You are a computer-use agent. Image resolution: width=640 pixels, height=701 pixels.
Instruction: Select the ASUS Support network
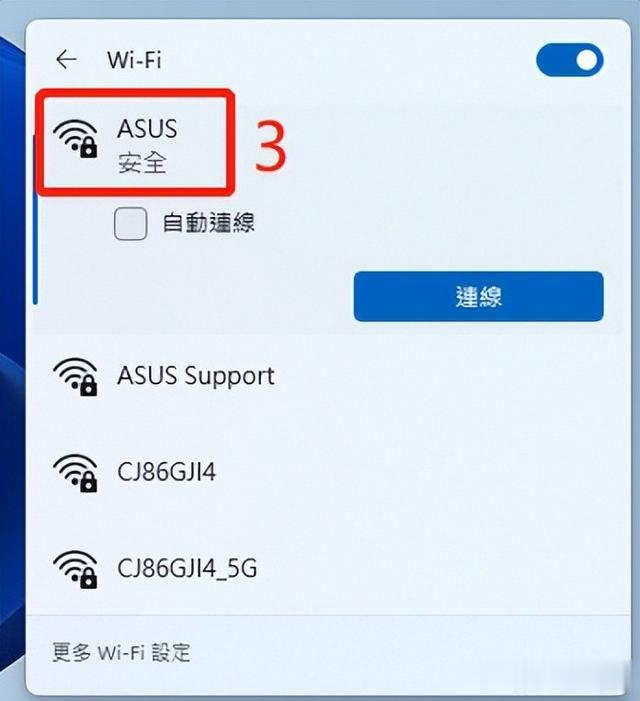point(327,376)
